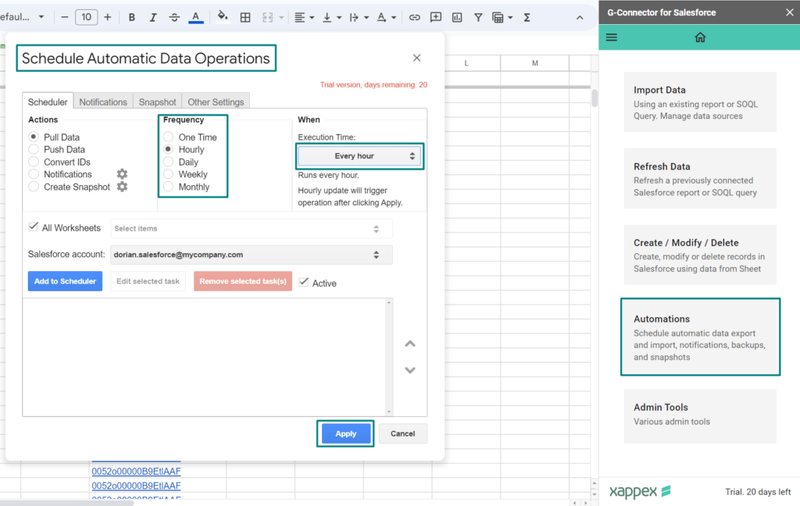The height and width of the screenshot is (506, 800).
Task: Go to G-Connector home icon
Action: pyautogui.click(x=700, y=37)
